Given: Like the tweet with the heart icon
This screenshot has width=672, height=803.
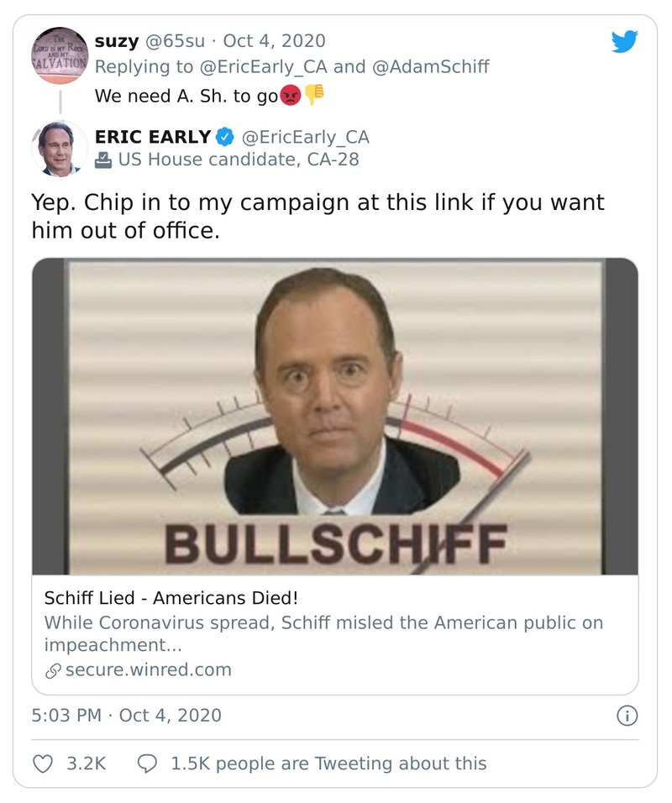Looking at the screenshot, I should (43, 764).
